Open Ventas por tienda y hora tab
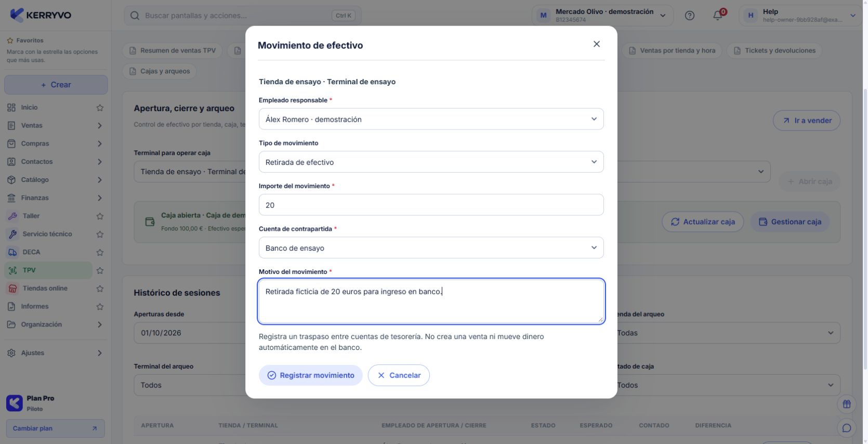 672,50
